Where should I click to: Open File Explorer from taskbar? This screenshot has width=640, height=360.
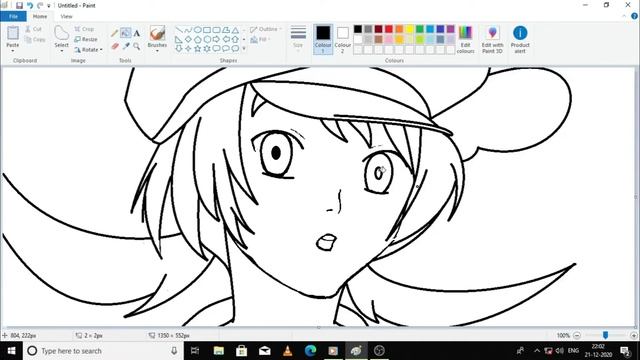tap(218, 351)
